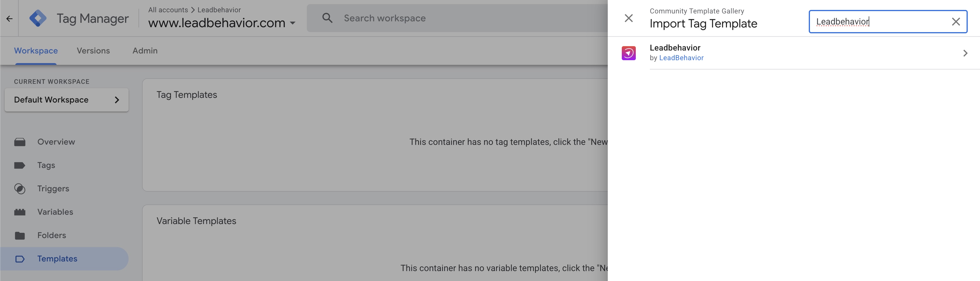The image size is (980, 281).
Task: Click the All accounts breadcrumb link
Action: pyautogui.click(x=168, y=10)
